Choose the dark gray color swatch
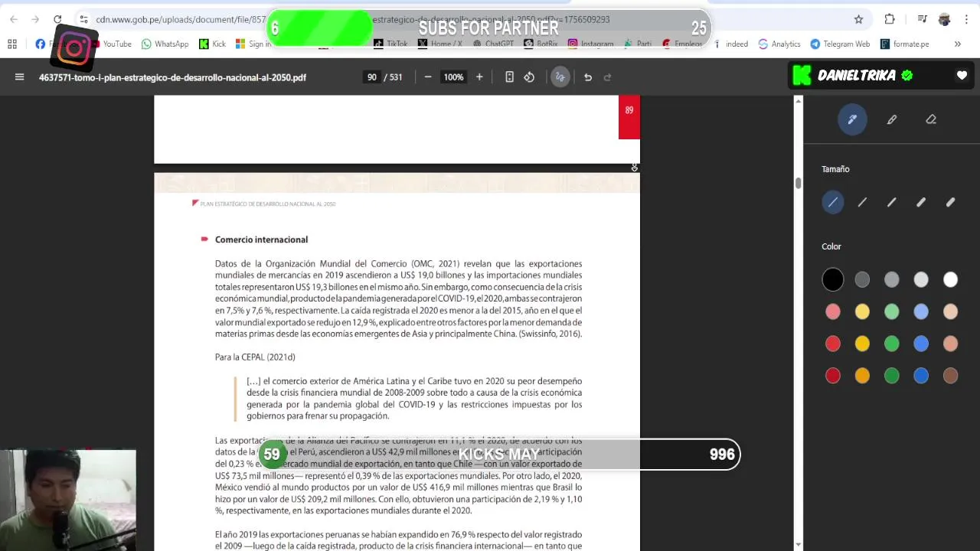This screenshot has width=980, height=551. pyautogui.click(x=862, y=280)
